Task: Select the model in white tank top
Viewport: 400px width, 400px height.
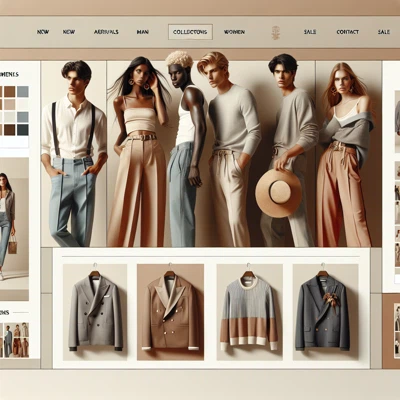Action: [187, 150]
